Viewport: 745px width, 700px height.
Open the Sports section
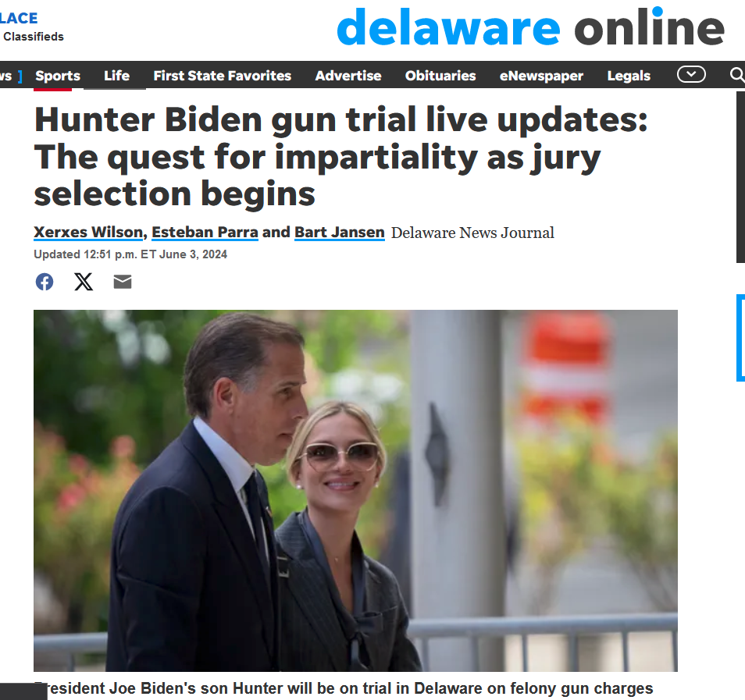58,76
